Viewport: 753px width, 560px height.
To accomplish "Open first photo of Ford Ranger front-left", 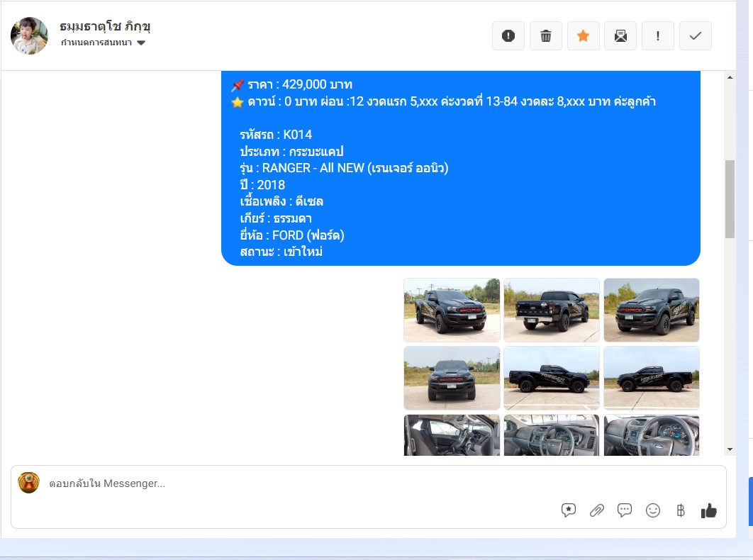I will [x=452, y=310].
